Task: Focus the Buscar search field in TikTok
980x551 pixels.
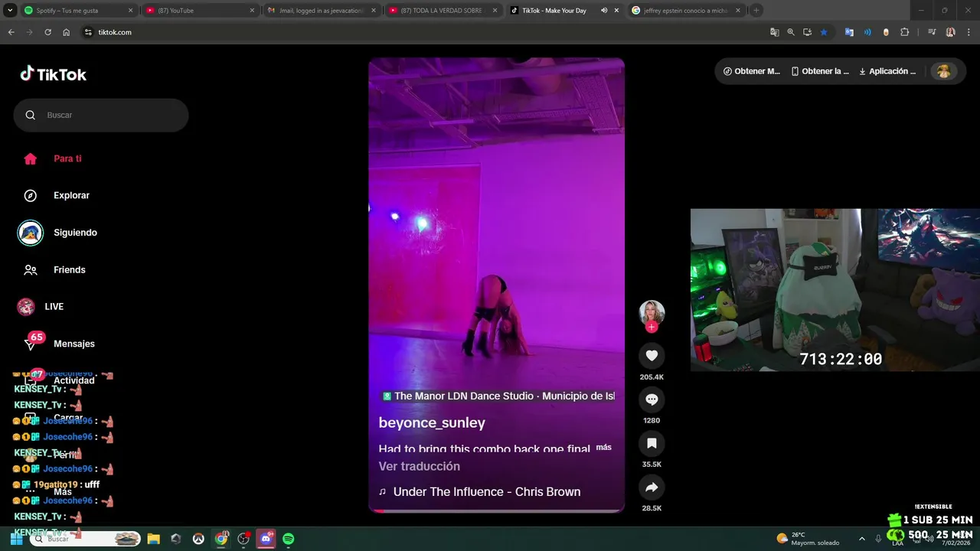Action: pos(101,115)
